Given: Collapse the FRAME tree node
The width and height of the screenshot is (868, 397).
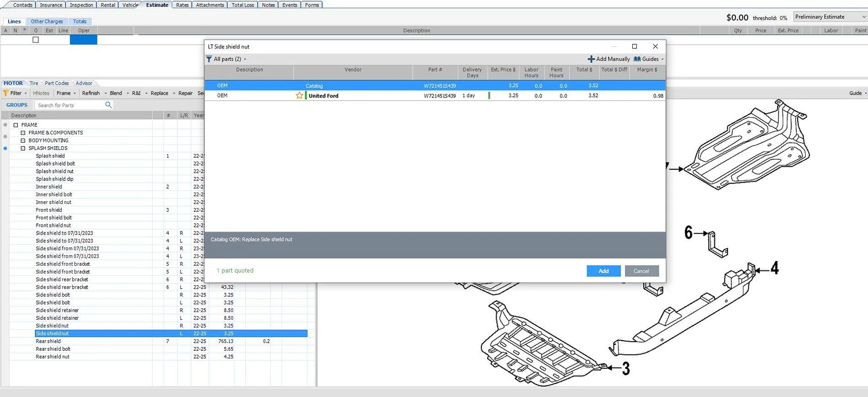Looking at the screenshot, I should (x=16, y=125).
